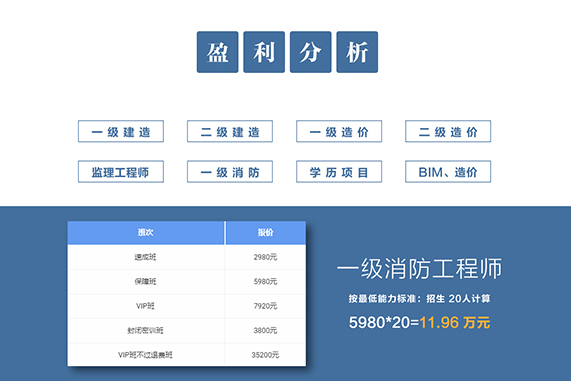Click the 一级建造 button
The height and width of the screenshot is (381, 571).
(121, 131)
